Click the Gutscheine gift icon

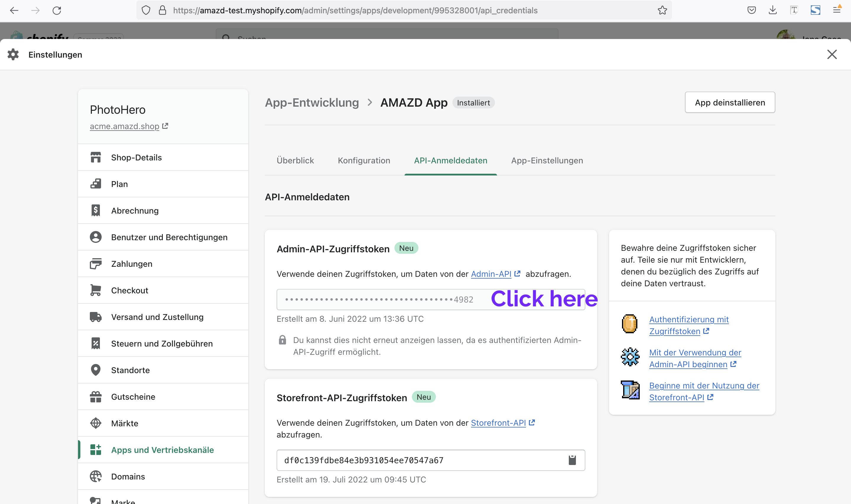tap(96, 397)
